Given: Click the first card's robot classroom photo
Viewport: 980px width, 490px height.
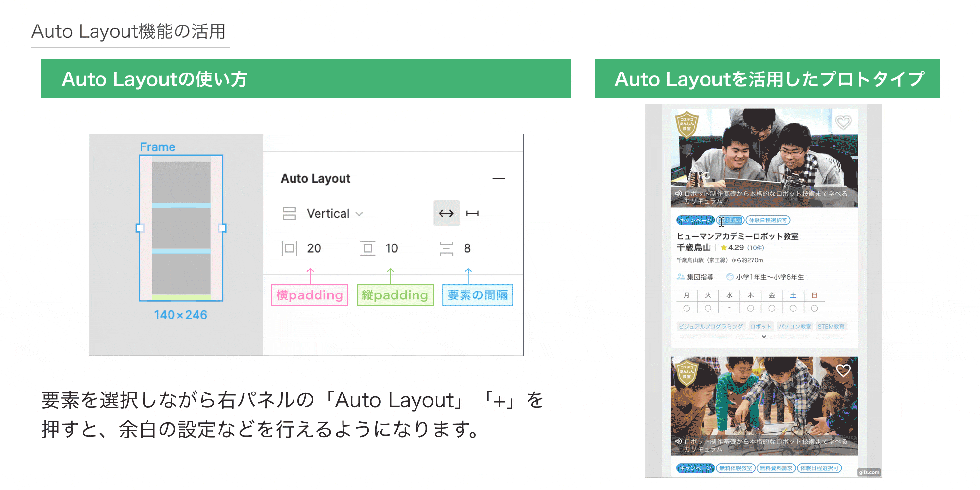Looking at the screenshot, I should [764, 158].
